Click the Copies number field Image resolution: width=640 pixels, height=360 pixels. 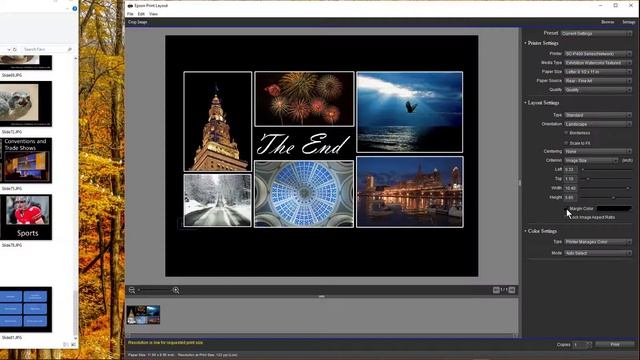click(579, 345)
